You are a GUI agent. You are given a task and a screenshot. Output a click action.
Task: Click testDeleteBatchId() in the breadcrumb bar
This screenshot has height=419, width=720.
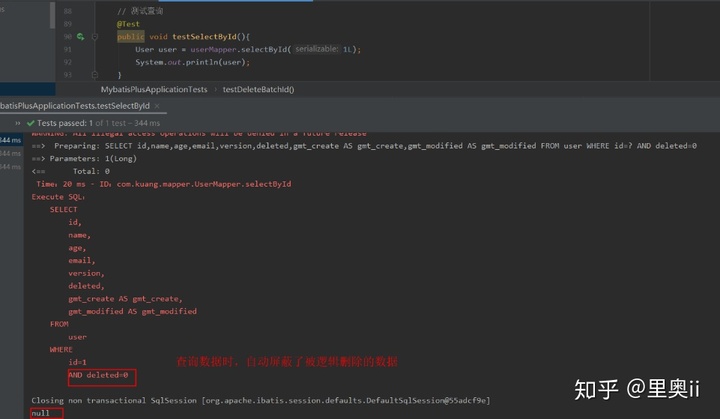pyautogui.click(x=259, y=90)
